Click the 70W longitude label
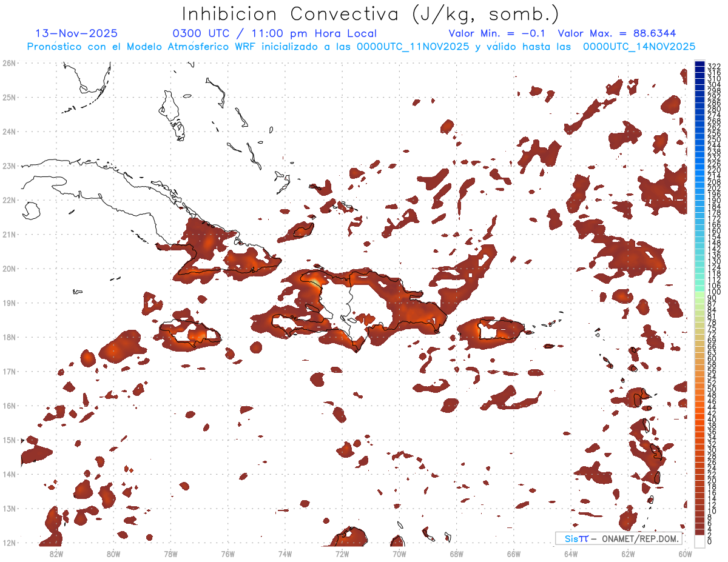The image size is (728, 562). [399, 554]
